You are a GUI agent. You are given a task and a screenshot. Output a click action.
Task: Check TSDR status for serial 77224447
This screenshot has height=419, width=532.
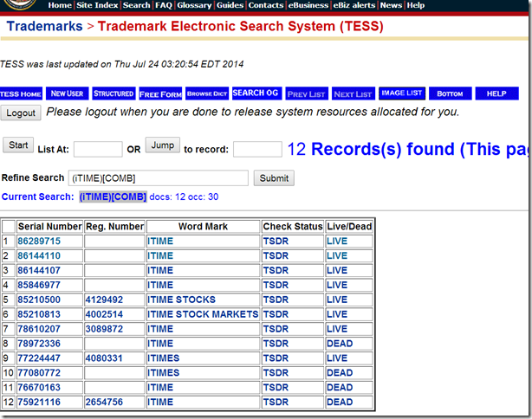tap(276, 358)
